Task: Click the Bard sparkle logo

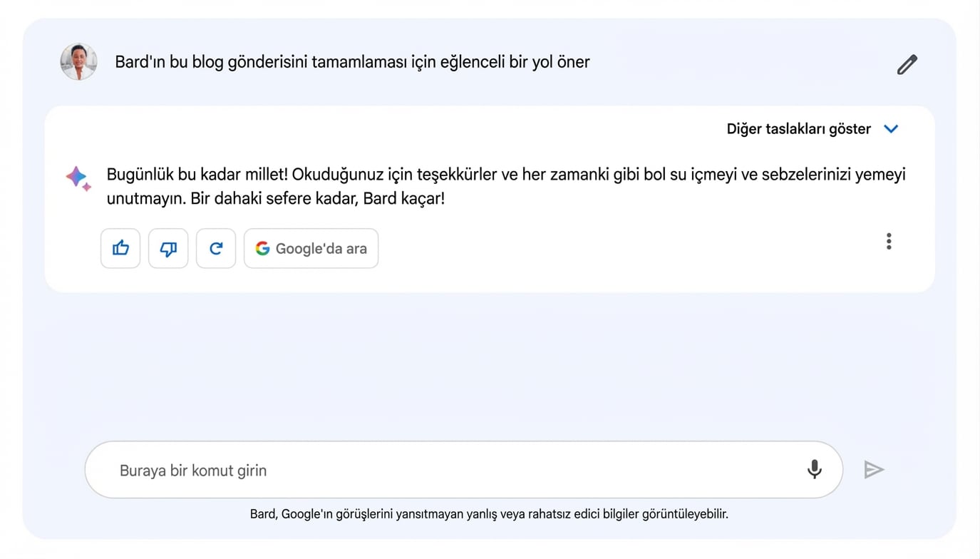Action: pos(77,178)
